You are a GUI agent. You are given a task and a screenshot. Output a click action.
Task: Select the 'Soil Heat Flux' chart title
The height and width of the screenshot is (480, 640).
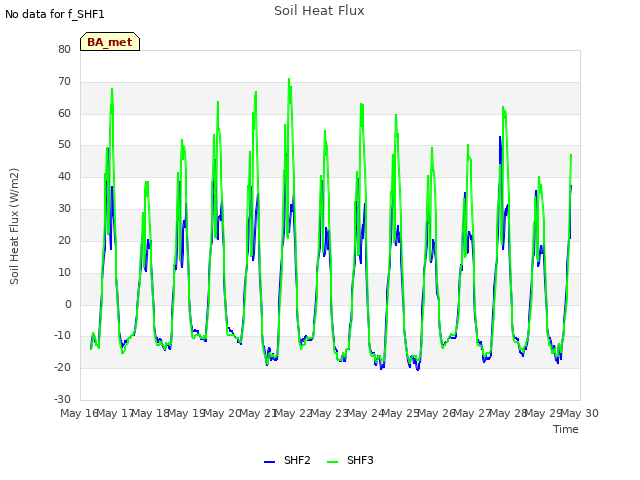319,11
